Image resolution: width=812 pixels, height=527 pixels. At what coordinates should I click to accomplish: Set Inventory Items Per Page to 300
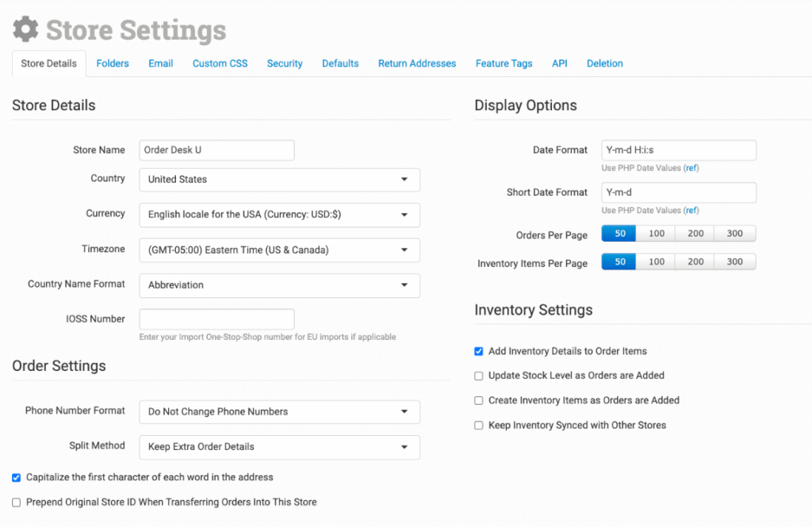pyautogui.click(x=734, y=262)
